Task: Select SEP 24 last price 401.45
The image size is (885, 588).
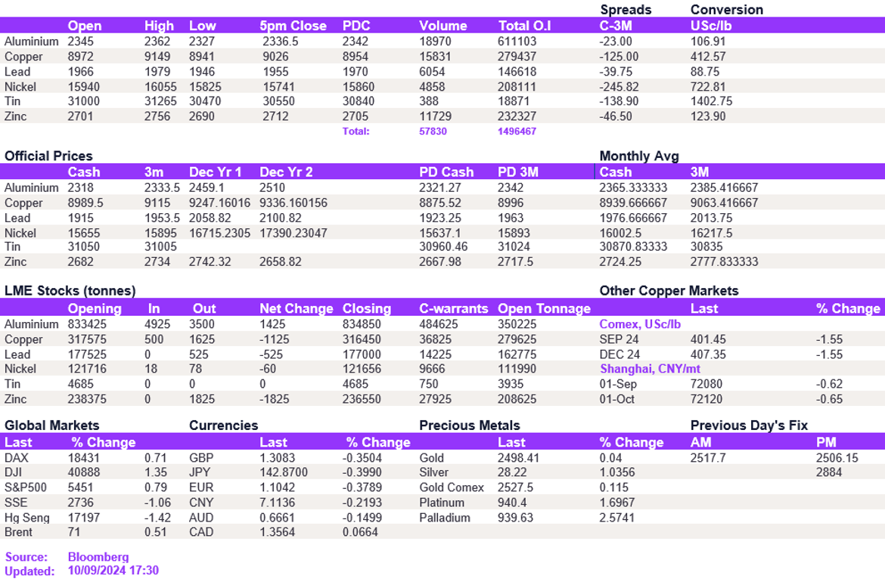Action: pos(708,340)
